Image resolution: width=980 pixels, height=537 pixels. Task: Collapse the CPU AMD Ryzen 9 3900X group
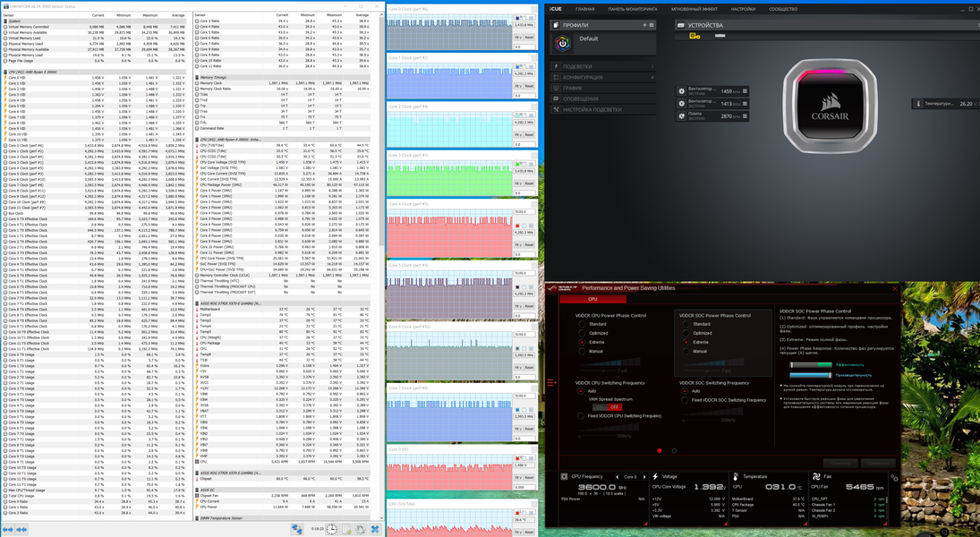pos(5,72)
